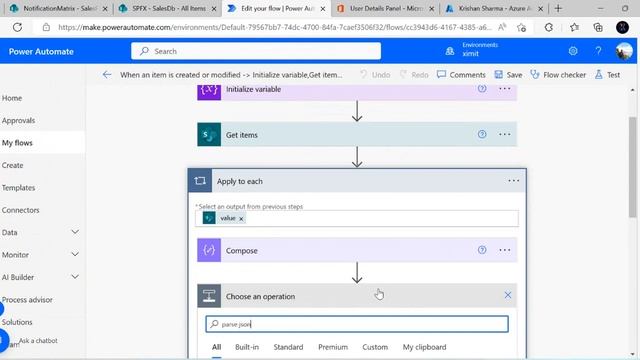Switch to User Details Panel browser tab
The width and height of the screenshot is (640, 360).
tap(385, 8)
